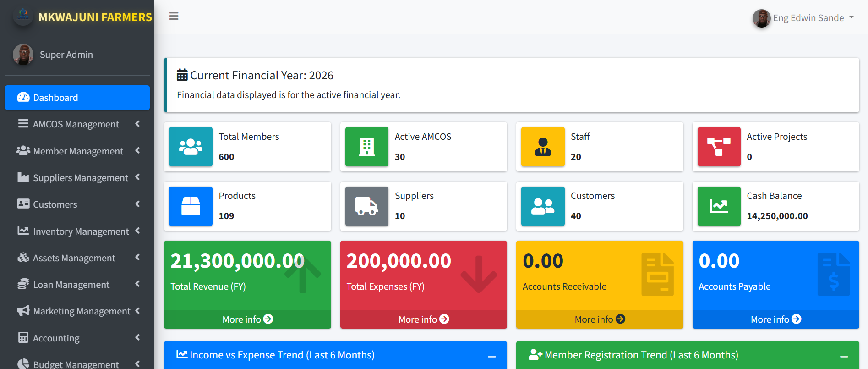Click the Cash Balance chart icon

coord(719,206)
